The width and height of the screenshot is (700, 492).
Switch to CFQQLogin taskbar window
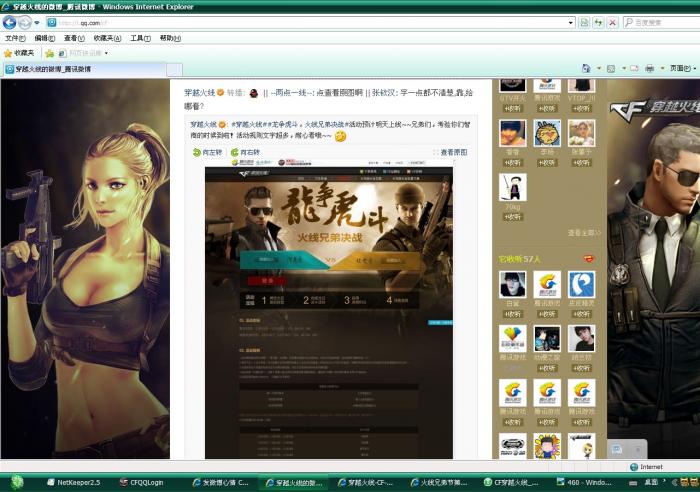tap(142, 483)
